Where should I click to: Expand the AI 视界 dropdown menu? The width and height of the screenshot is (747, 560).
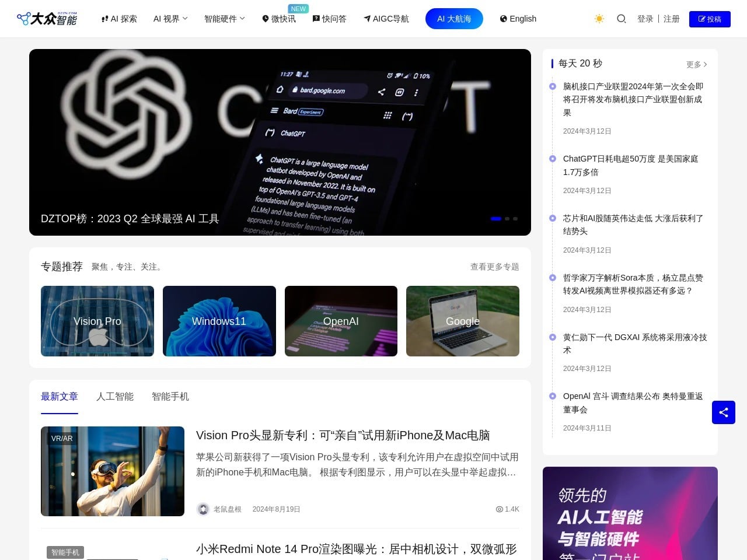[x=170, y=19]
